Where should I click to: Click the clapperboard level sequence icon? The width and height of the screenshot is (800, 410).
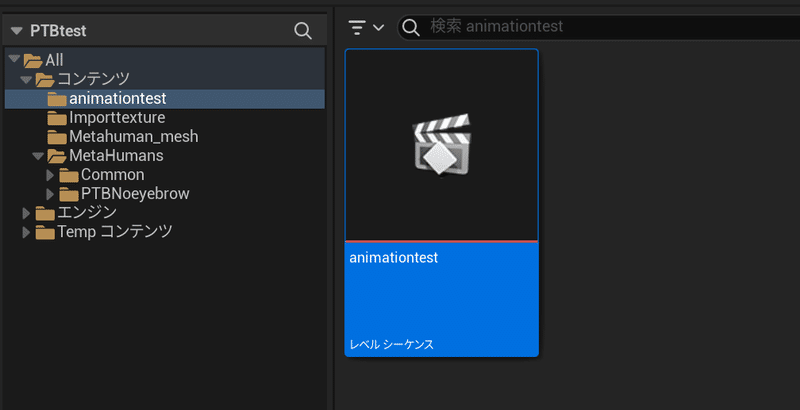coord(441,146)
